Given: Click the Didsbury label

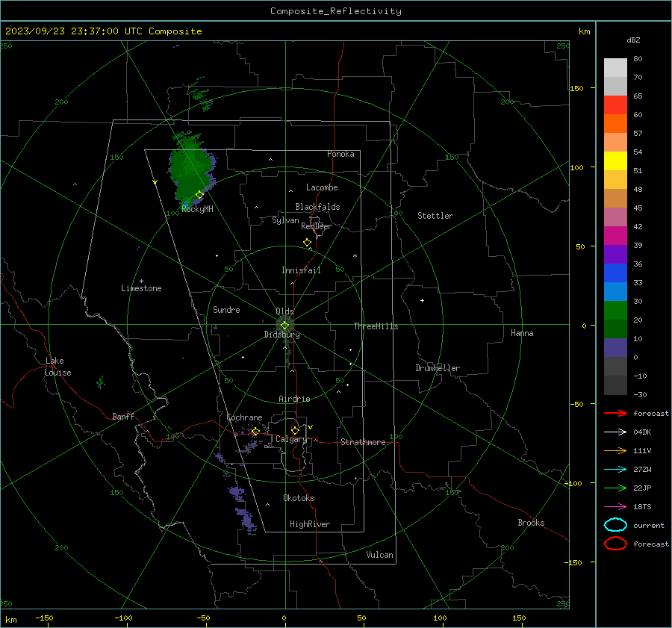Looking at the screenshot, I should [281, 335].
